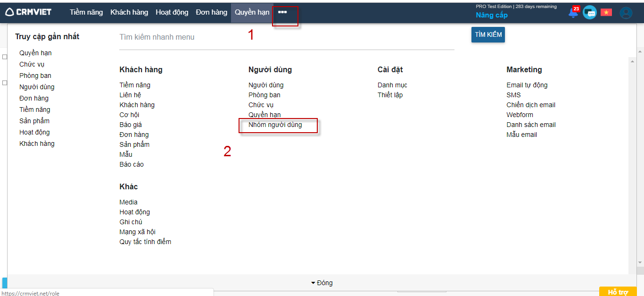The height and width of the screenshot is (296, 644).
Task: Click the scrollbar down arrow on right
Action: (640, 262)
